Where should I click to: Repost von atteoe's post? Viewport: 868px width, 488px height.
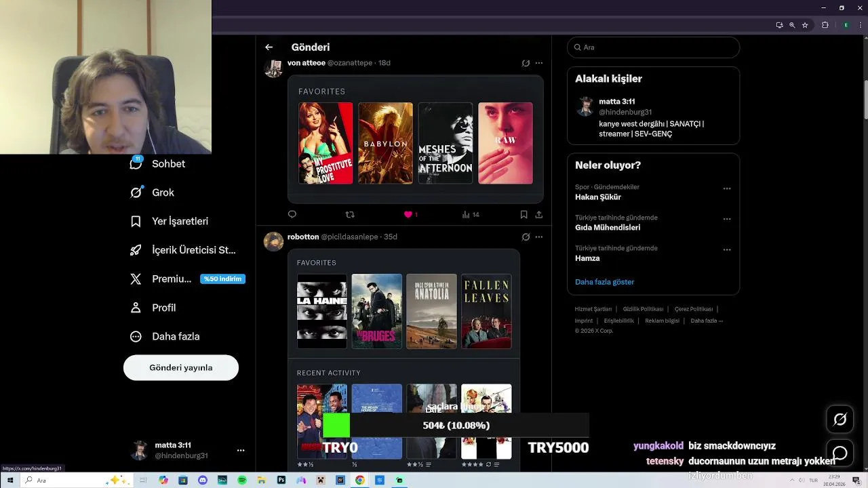[350, 214]
